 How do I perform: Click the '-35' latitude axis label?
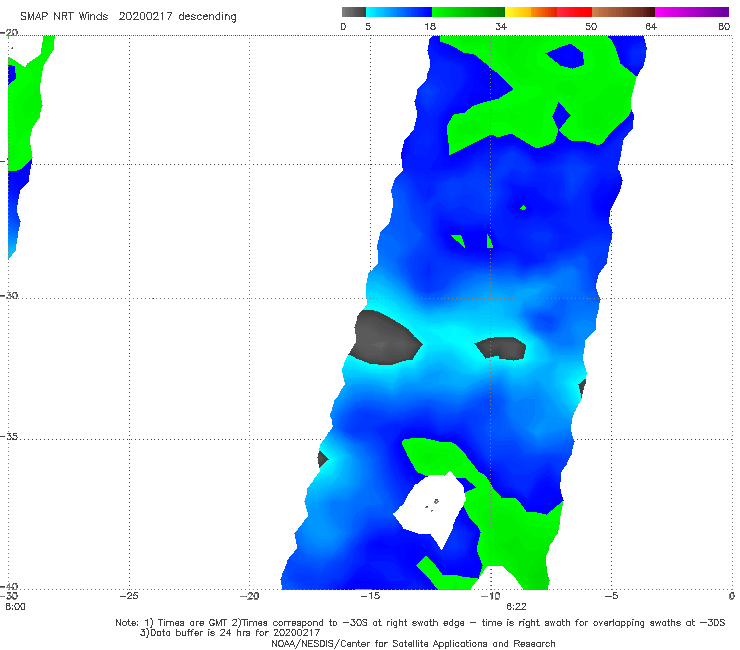point(9,437)
